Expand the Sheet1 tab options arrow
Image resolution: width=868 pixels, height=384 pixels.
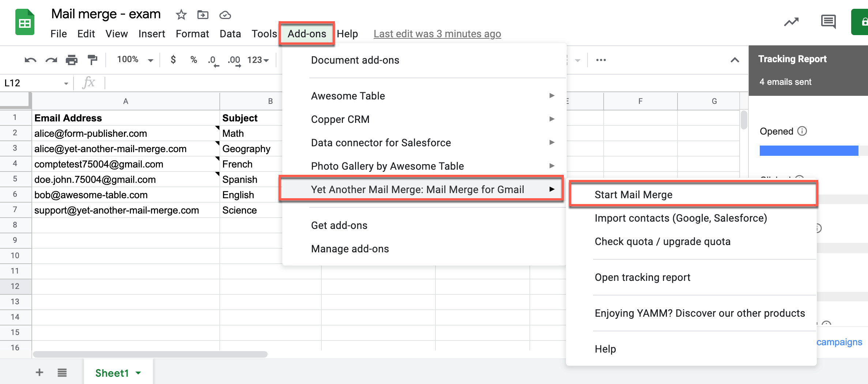click(138, 373)
